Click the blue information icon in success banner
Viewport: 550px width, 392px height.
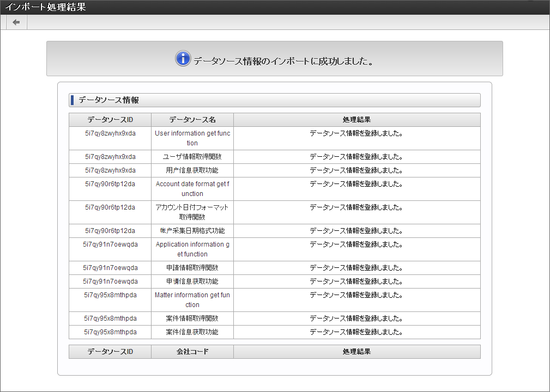[x=183, y=59]
